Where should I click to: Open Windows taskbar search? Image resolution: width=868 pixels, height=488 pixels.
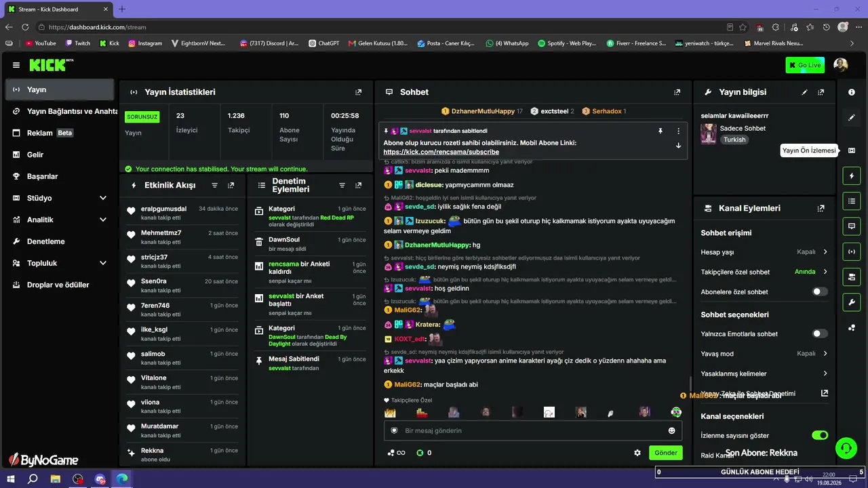coord(33,479)
